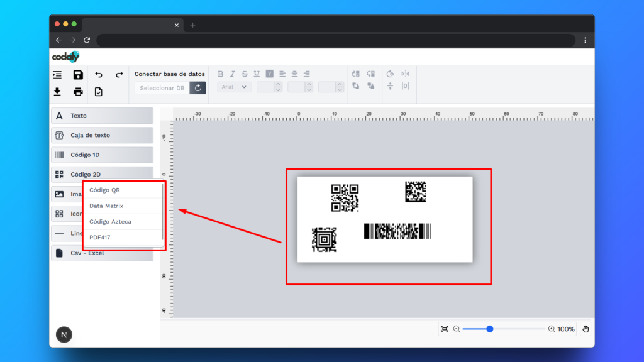This screenshot has height=362, width=644.
Task: Fit the canvas to screen
Action: pyautogui.click(x=445, y=329)
